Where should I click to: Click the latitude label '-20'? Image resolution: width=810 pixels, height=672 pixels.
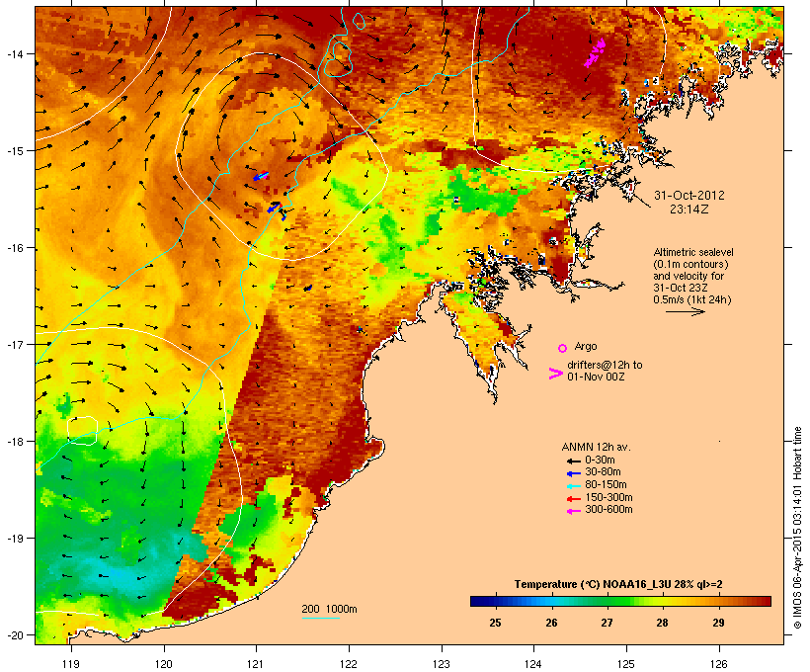pos(14,634)
